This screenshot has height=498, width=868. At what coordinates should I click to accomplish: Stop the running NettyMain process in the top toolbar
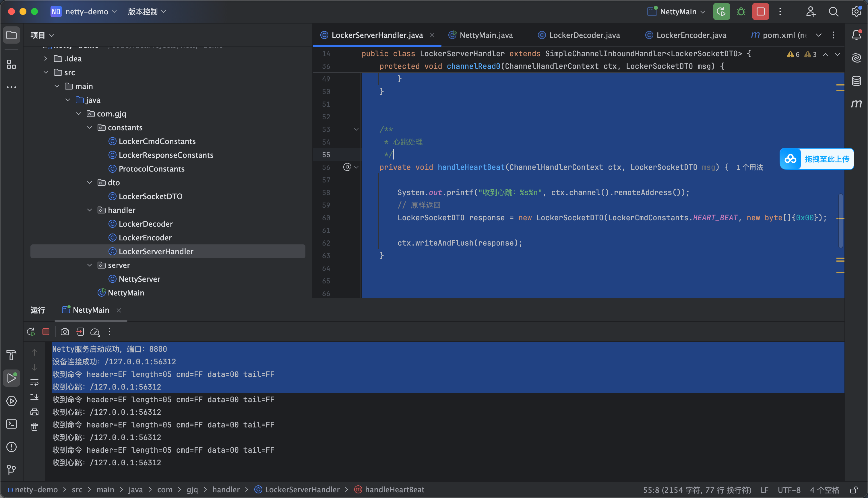[761, 12]
